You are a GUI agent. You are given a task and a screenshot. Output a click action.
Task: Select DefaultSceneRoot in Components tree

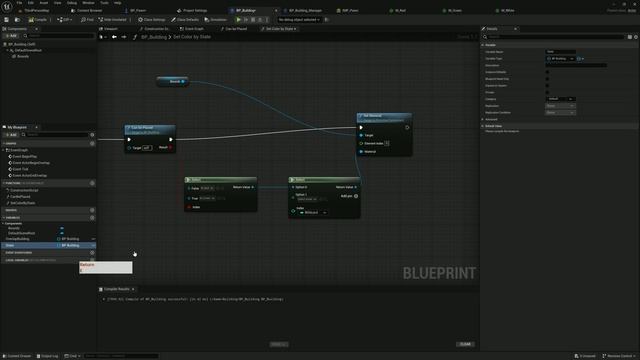pyautogui.click(x=28, y=50)
